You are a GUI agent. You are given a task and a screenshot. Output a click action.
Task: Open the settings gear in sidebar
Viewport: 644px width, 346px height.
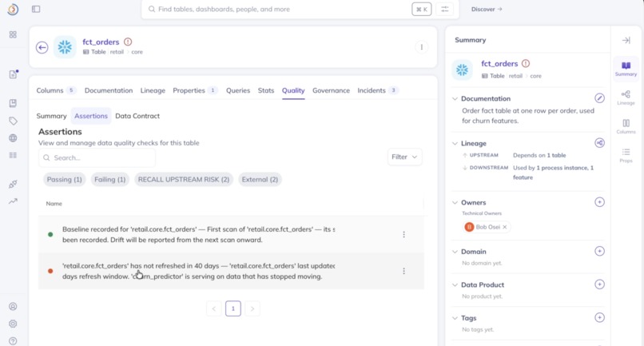coord(13,324)
